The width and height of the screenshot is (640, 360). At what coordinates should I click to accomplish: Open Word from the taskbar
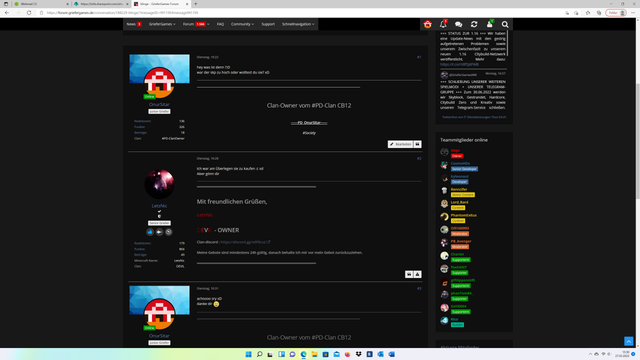click(x=391, y=354)
